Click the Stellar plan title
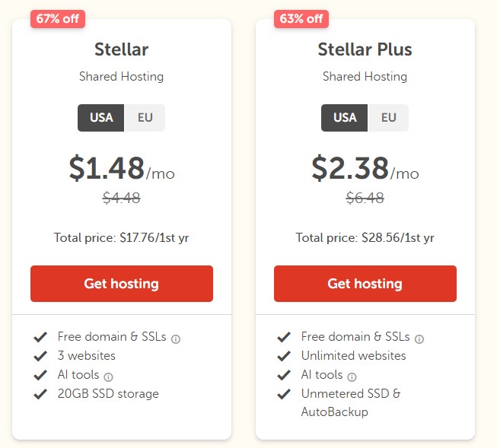The width and height of the screenshot is (497, 448). pos(121,50)
